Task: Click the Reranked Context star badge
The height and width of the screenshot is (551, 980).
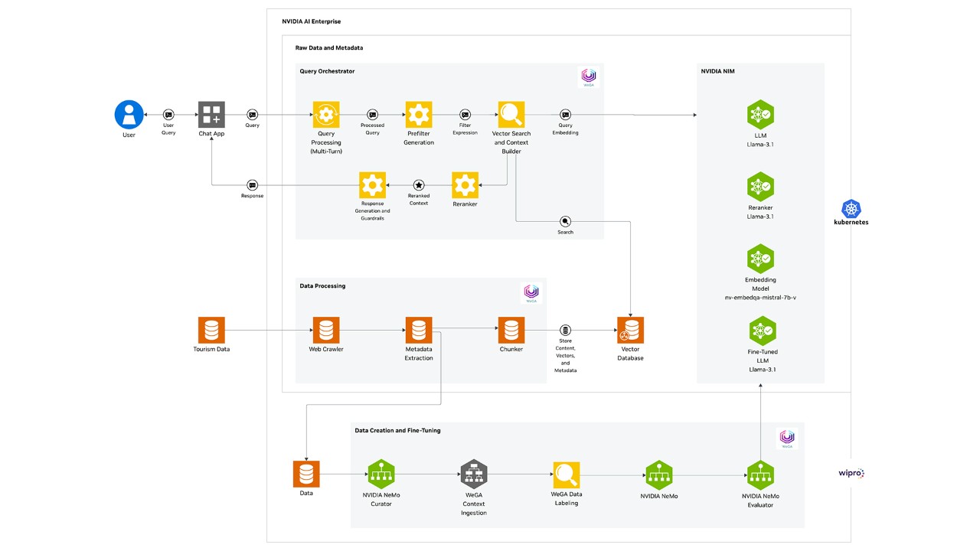Action: tap(419, 184)
